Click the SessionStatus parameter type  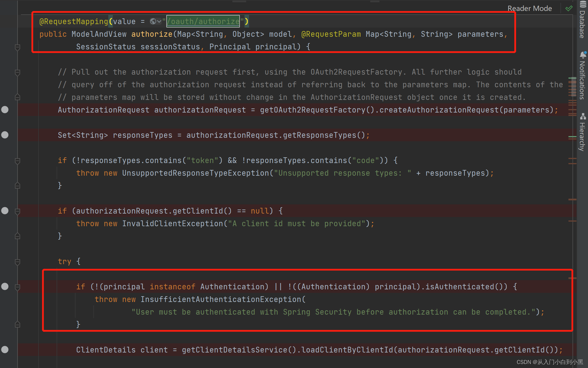pos(106,47)
